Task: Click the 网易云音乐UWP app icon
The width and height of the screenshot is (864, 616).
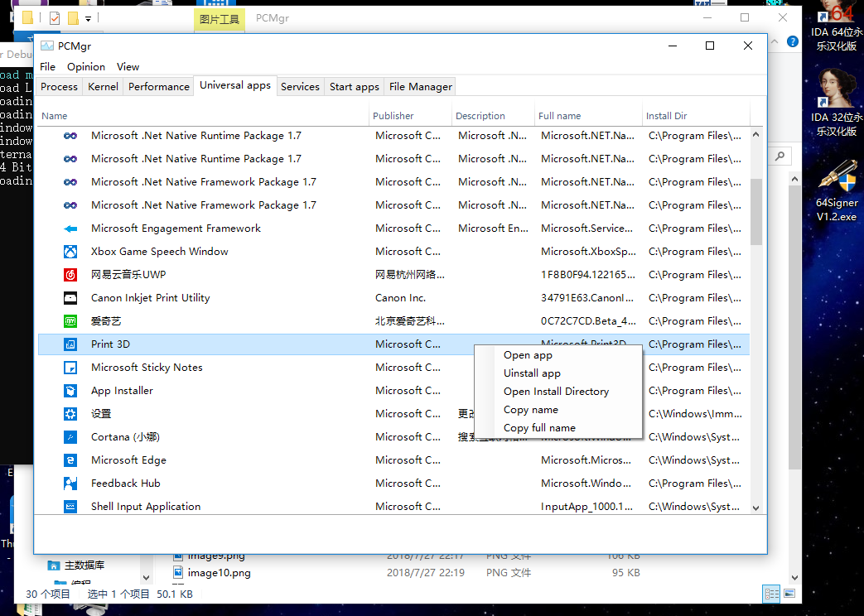Action: pyautogui.click(x=70, y=275)
